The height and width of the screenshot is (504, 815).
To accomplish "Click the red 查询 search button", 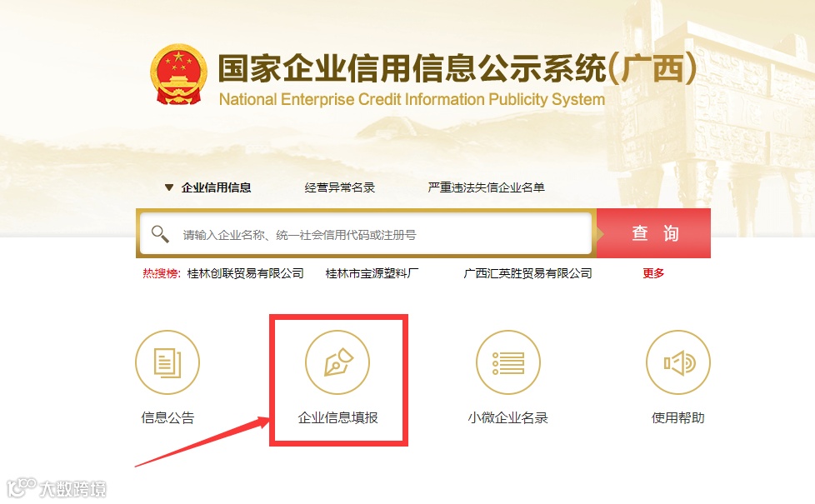I will pyautogui.click(x=654, y=233).
